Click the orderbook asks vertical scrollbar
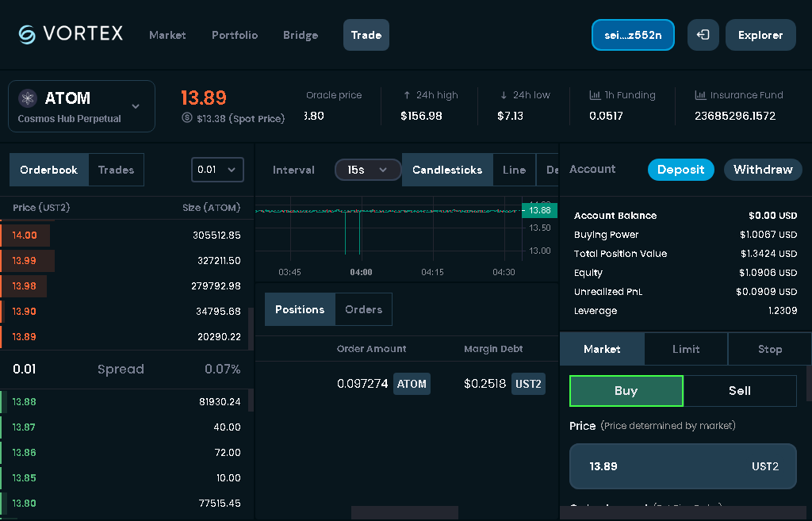 tap(251, 329)
